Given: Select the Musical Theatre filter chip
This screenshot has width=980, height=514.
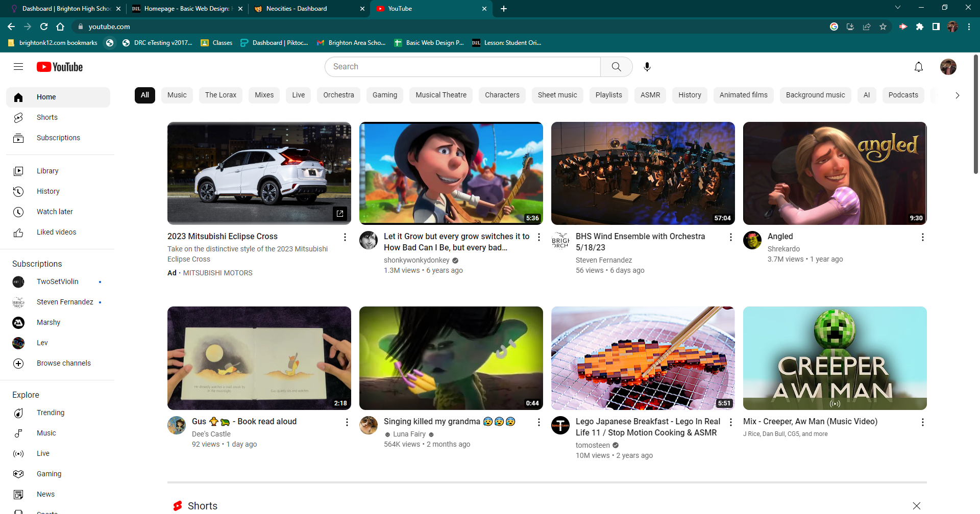Looking at the screenshot, I should click(441, 95).
